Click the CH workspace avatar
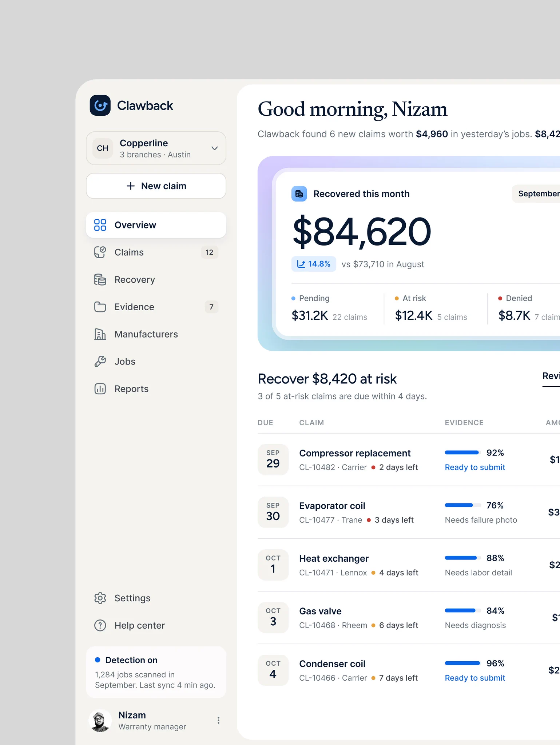This screenshot has width=560, height=745. tap(103, 148)
